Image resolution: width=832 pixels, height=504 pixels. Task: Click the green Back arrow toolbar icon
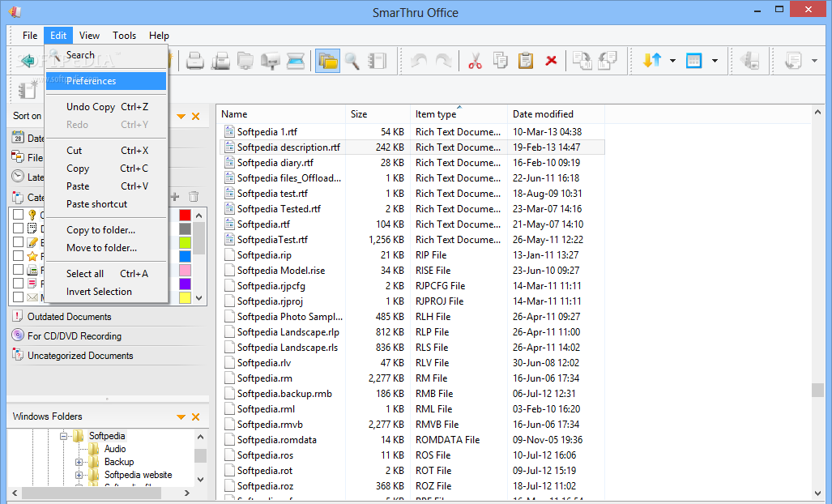27,61
